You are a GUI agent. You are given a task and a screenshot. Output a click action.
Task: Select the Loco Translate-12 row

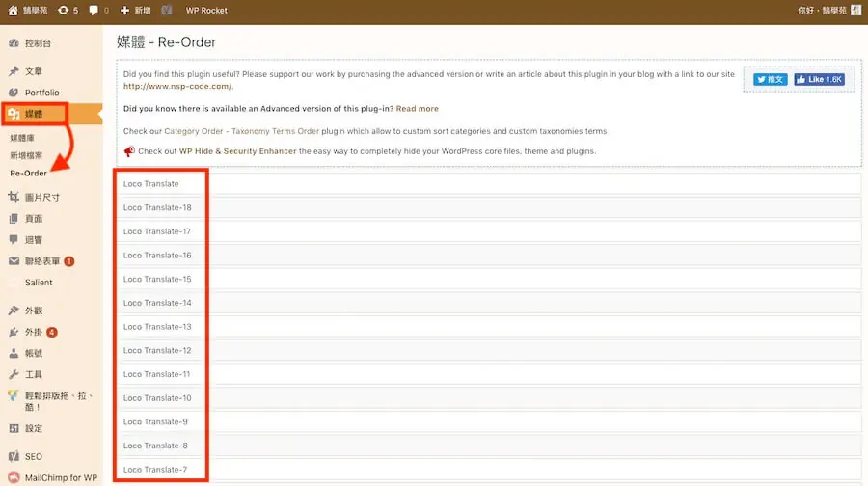(x=488, y=350)
